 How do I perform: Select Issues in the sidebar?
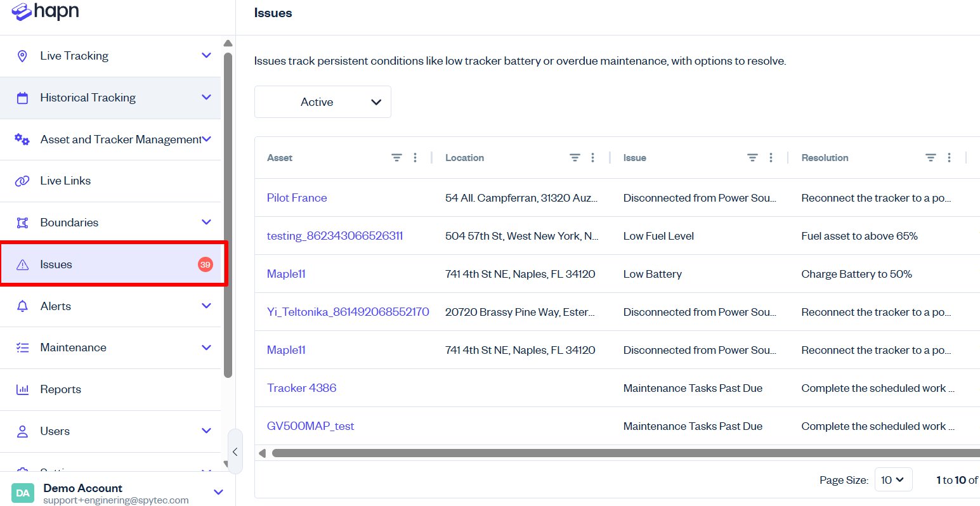click(56, 264)
